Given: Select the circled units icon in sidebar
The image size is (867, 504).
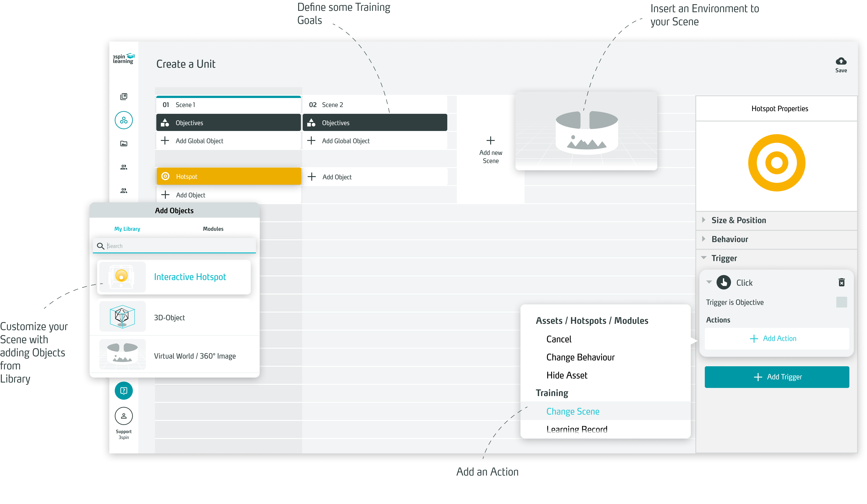Looking at the screenshot, I should click(124, 120).
